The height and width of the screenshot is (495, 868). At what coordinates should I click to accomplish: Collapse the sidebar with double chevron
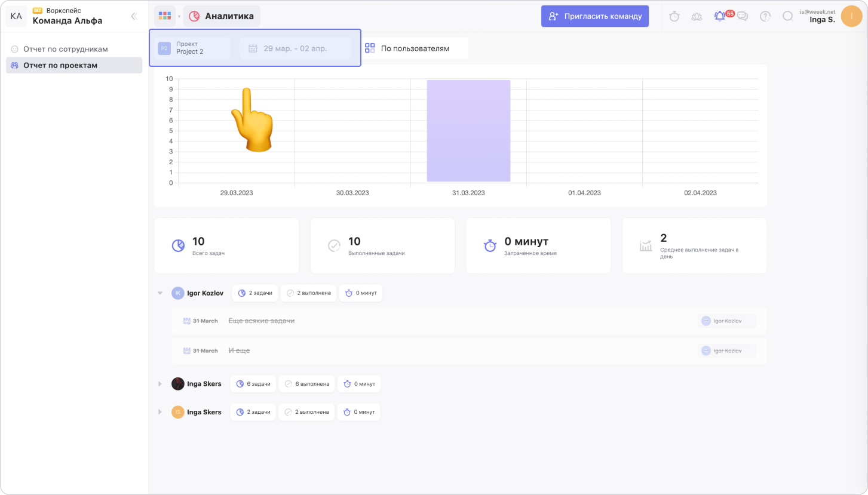(134, 17)
